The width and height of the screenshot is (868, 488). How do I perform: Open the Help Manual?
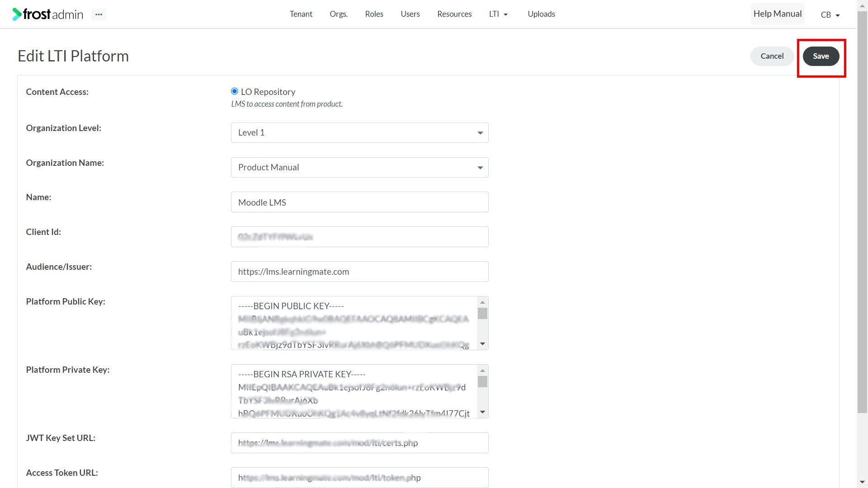(778, 14)
